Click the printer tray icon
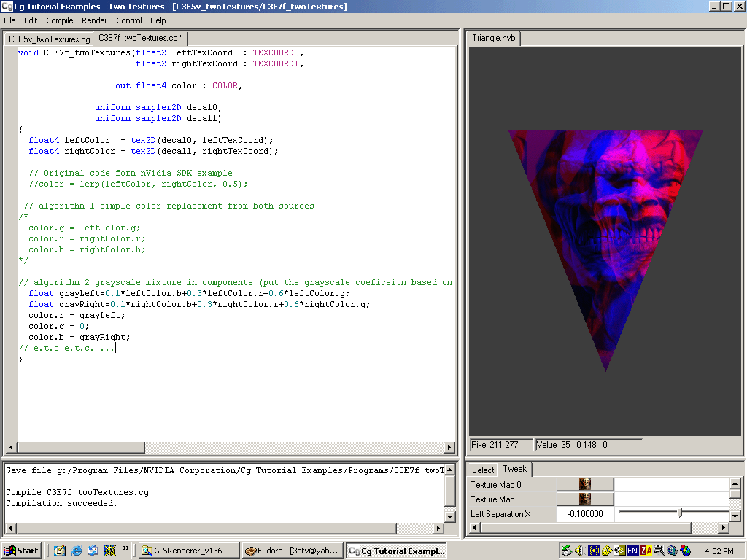Viewport: 747px width, 560px height. [x=659, y=551]
